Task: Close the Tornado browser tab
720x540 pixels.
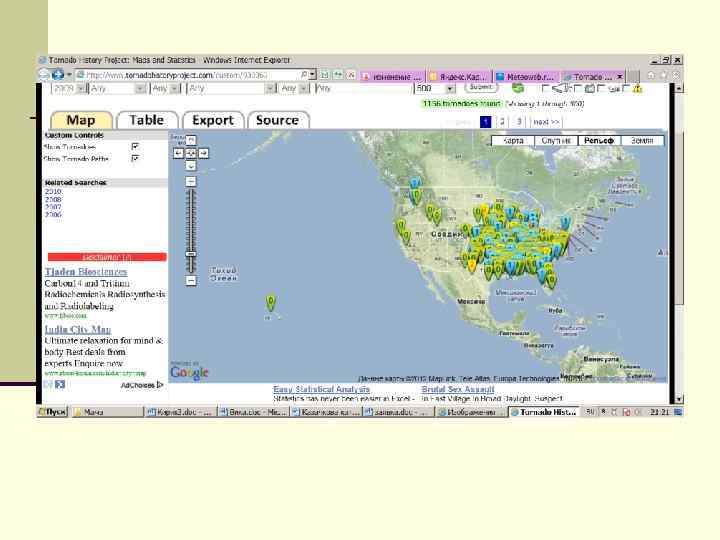Action: click(x=619, y=76)
